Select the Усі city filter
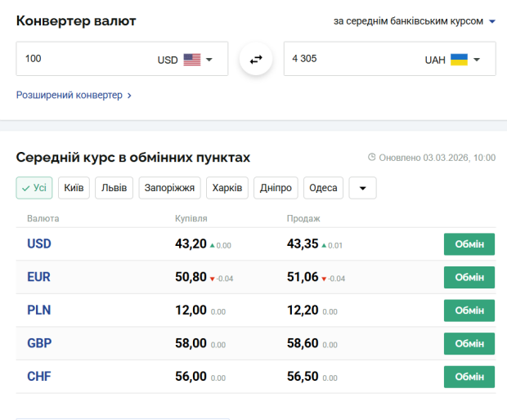The height and width of the screenshot is (420, 507). pyautogui.click(x=34, y=188)
